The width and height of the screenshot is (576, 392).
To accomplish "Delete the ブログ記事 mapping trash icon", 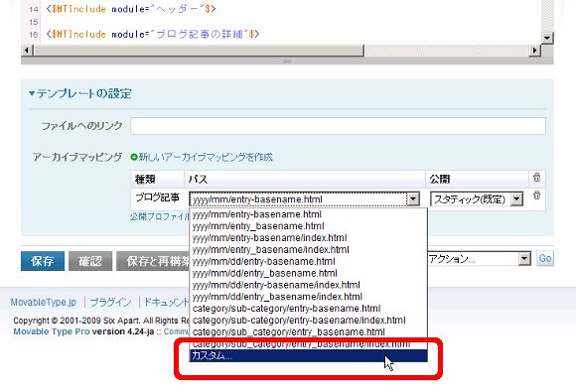I will [x=536, y=196].
